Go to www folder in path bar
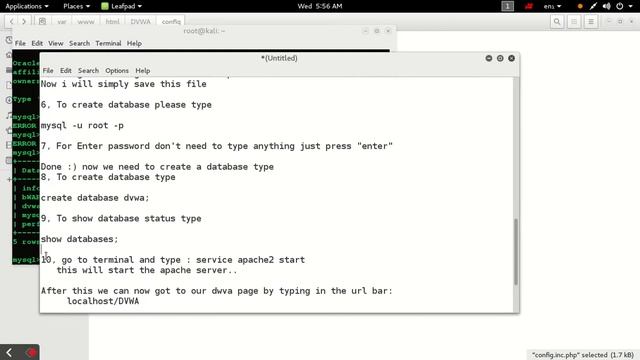640x360 pixels. [x=86, y=22]
